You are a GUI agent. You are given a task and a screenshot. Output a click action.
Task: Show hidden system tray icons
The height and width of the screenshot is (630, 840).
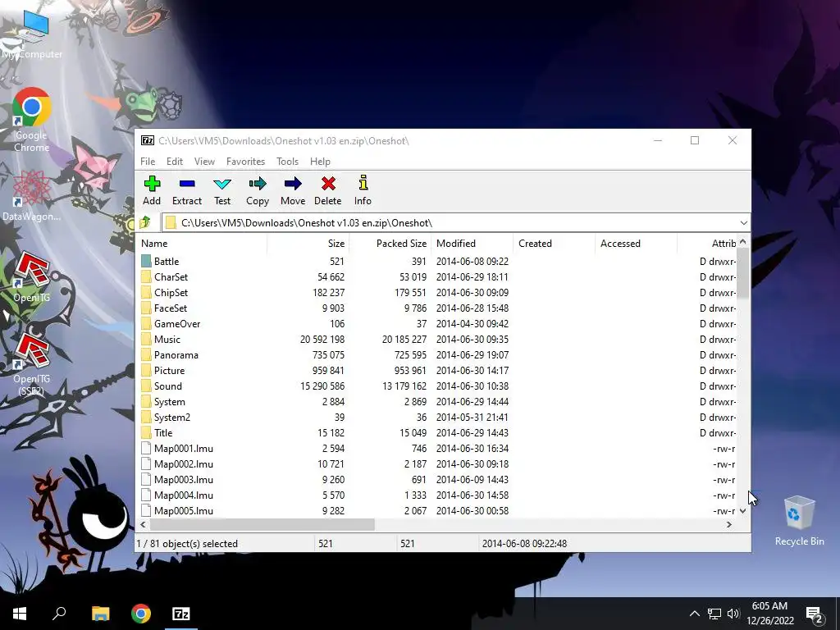coord(694,614)
